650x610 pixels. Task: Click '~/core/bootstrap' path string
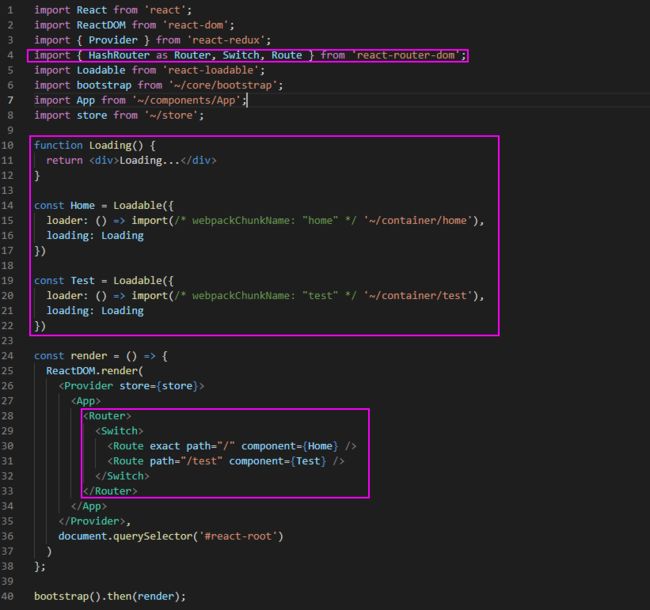coord(223,85)
